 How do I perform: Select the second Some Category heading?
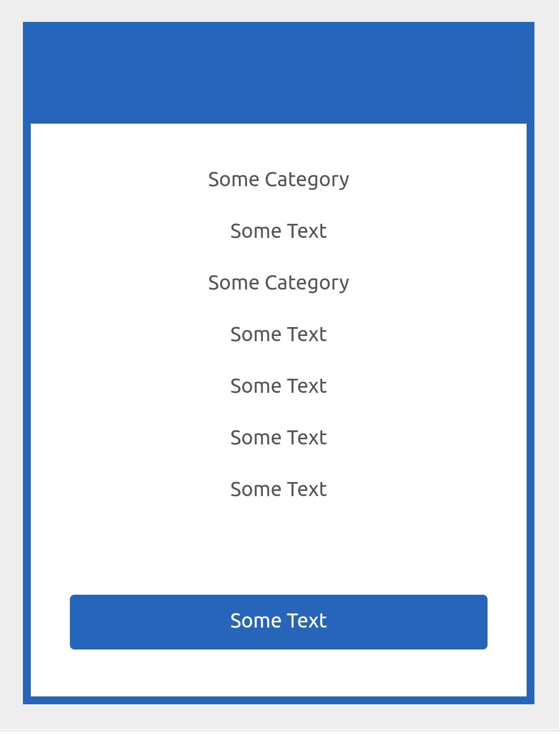(279, 283)
